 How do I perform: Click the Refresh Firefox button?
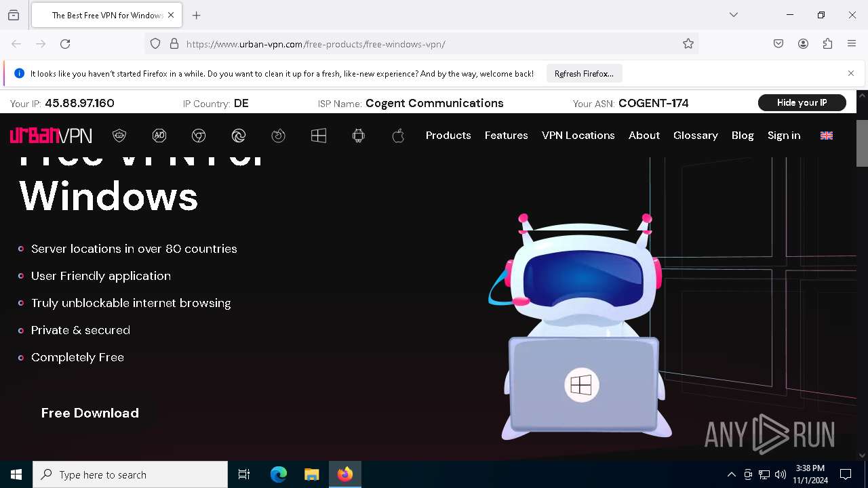coord(584,74)
